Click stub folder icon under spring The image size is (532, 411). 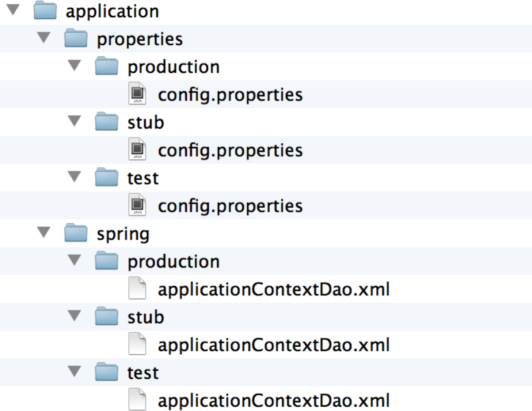coord(106,317)
